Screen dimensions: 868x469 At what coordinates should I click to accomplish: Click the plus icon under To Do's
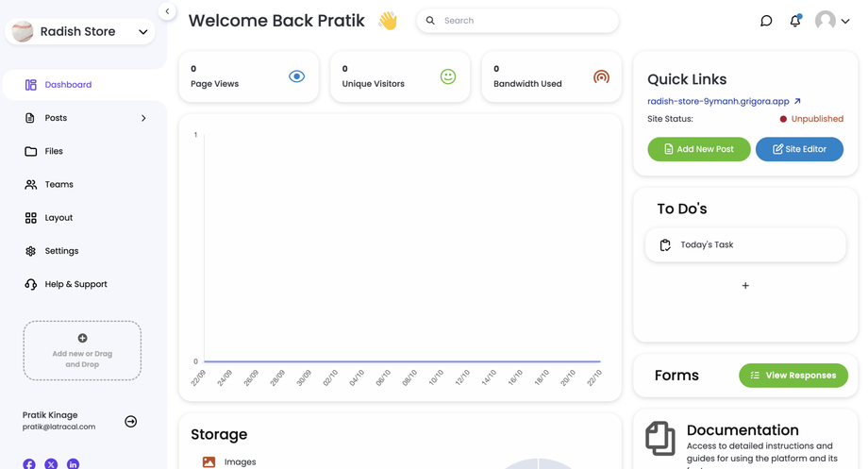click(745, 285)
